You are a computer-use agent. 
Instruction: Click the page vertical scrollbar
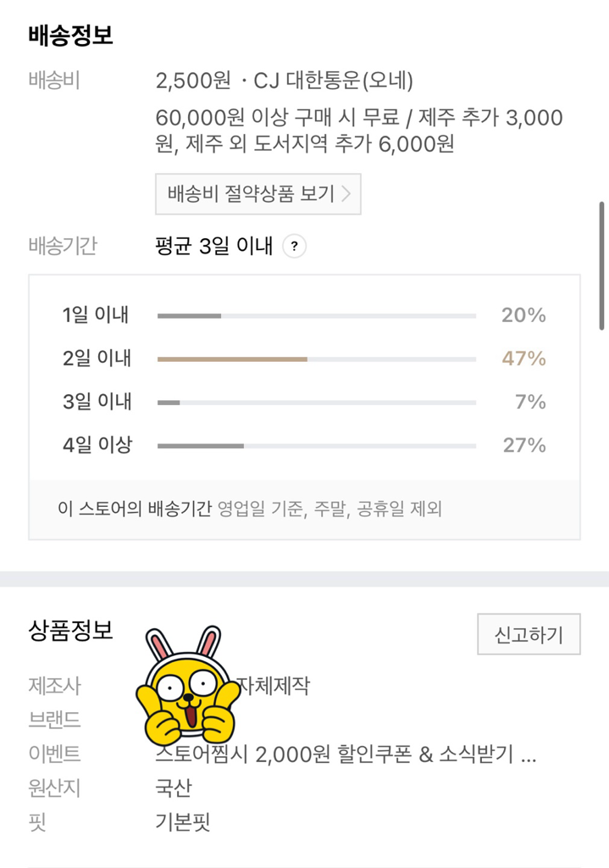(x=601, y=265)
